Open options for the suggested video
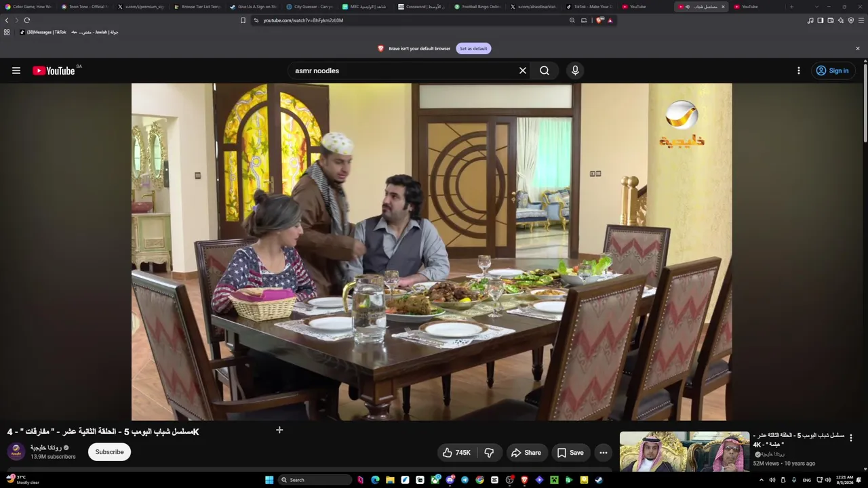 point(851,438)
